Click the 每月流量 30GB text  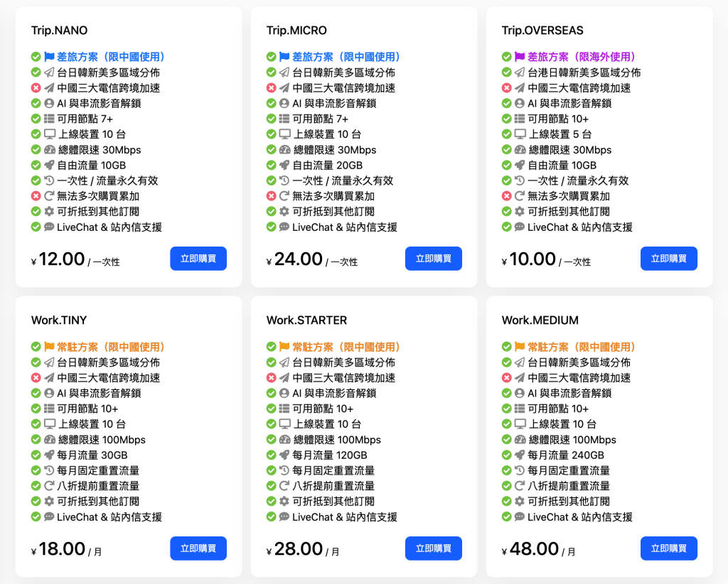(x=92, y=455)
